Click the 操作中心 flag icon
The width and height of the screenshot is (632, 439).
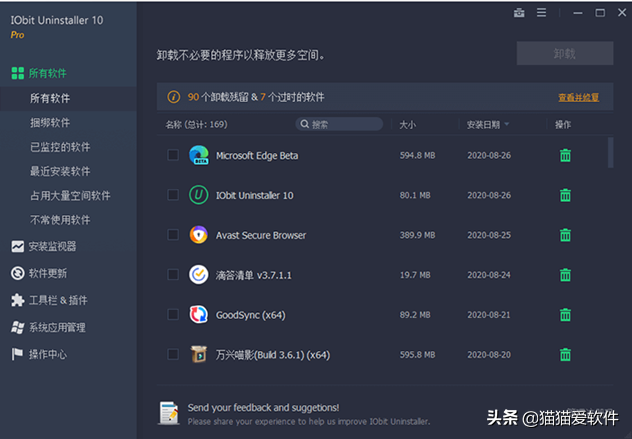[x=17, y=354]
